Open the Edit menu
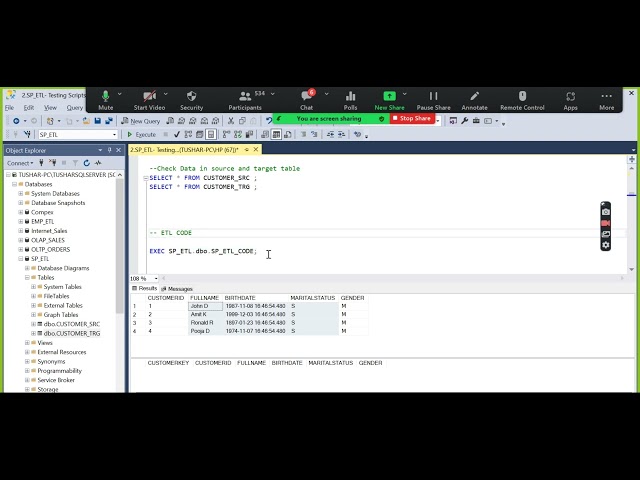640x480 pixels. [29, 108]
